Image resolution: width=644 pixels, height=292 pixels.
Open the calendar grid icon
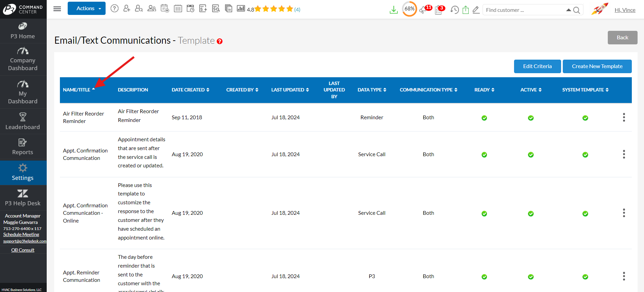click(x=178, y=8)
